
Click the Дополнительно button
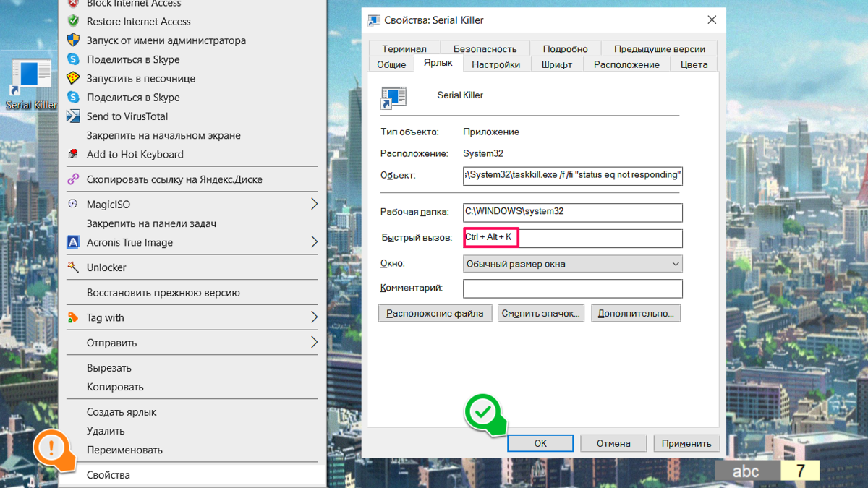click(x=636, y=313)
